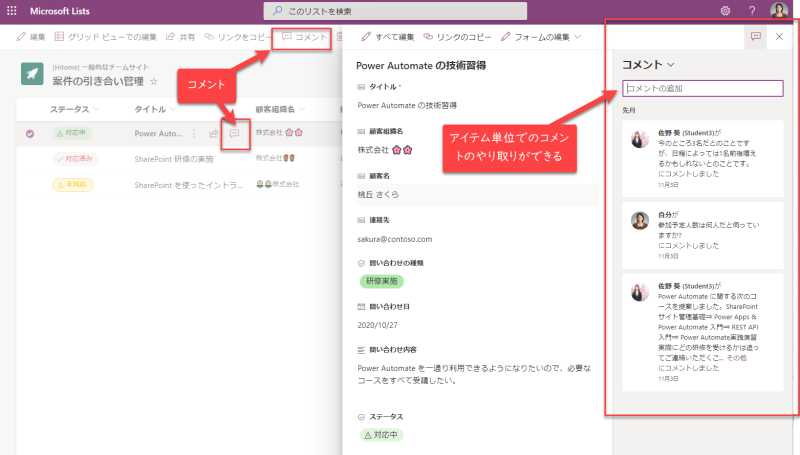Click リンクをコピー in the list toolbar
The height and width of the screenshot is (455, 800).
(237, 37)
